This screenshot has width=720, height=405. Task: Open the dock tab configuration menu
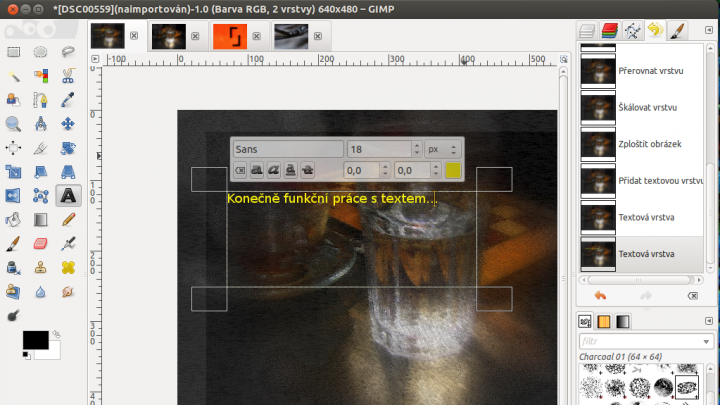click(709, 30)
